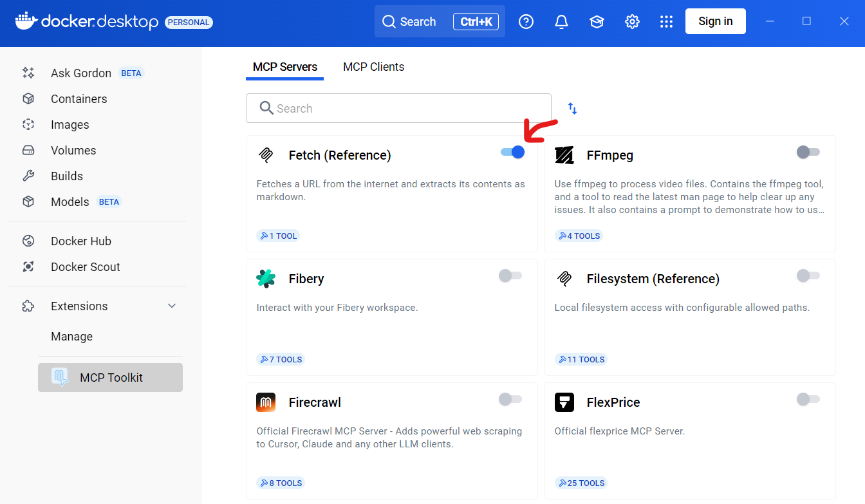Viewport: 865px width, 504px height.
Task: Click the Volumes drive icon
Action: point(28,150)
